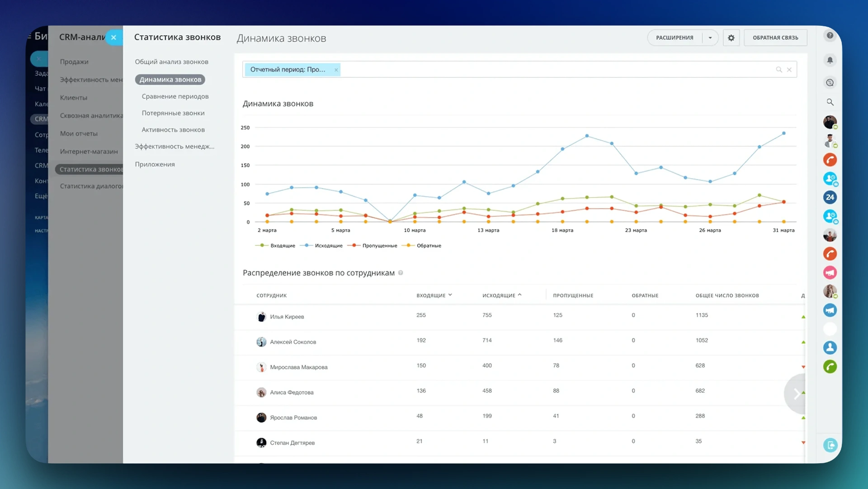The height and width of the screenshot is (489, 868).
Task: Open notifications bell icon
Action: 830,60
